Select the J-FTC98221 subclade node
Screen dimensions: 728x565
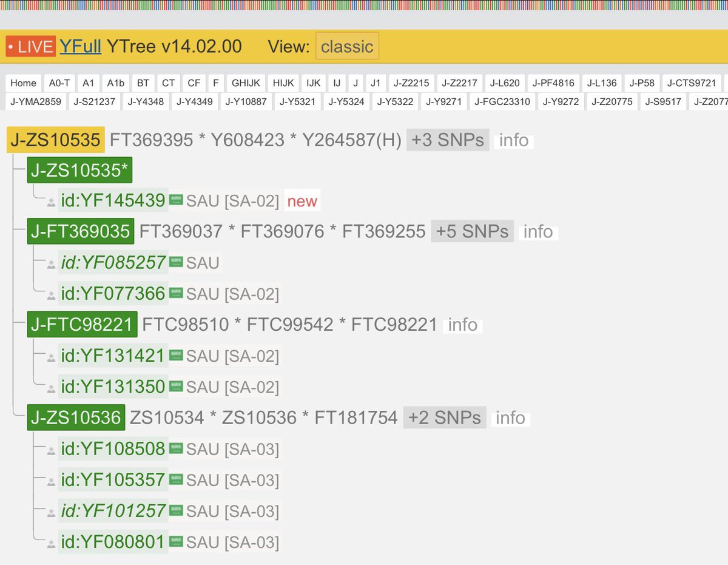pos(83,325)
